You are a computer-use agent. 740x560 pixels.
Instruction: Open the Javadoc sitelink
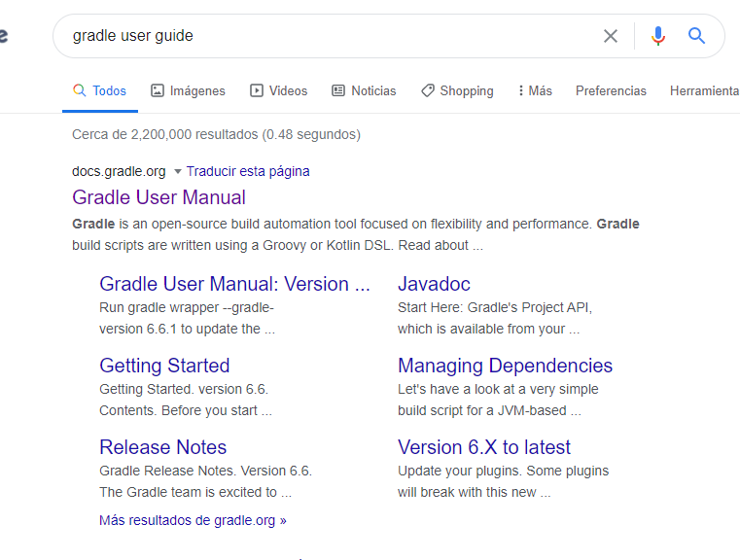point(434,284)
